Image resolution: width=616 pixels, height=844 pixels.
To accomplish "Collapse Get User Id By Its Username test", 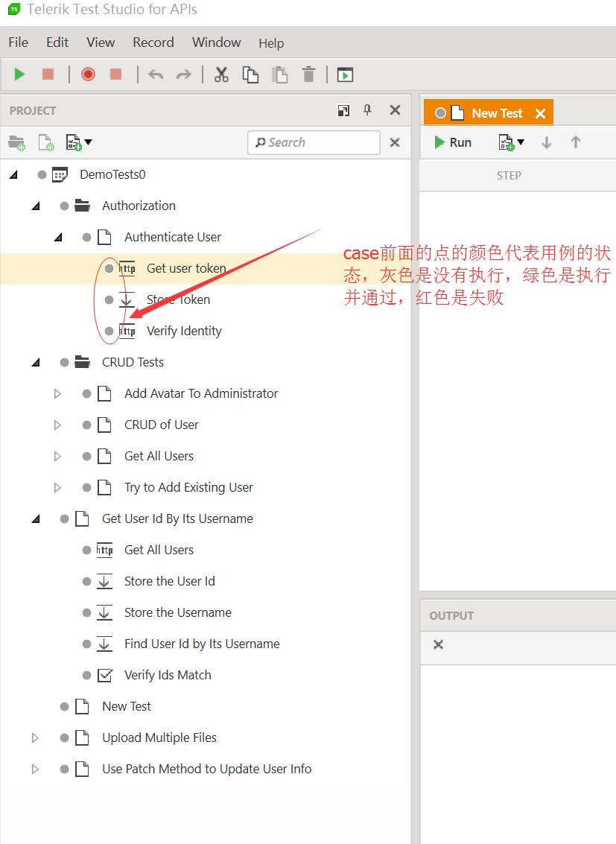I will (36, 519).
